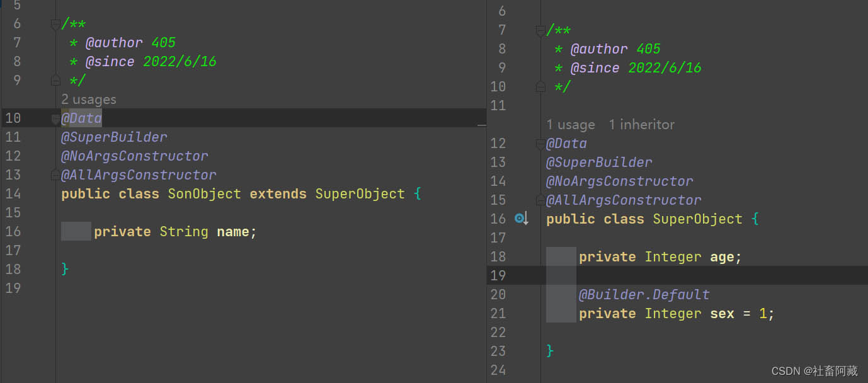Show the "1 inheritor" hint list
The image size is (868, 383).
pyautogui.click(x=641, y=125)
